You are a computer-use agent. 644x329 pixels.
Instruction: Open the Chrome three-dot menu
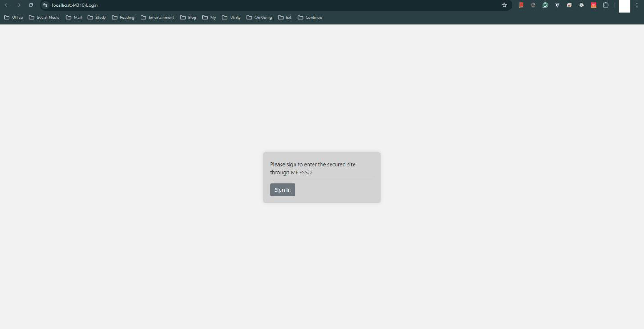pos(637,5)
